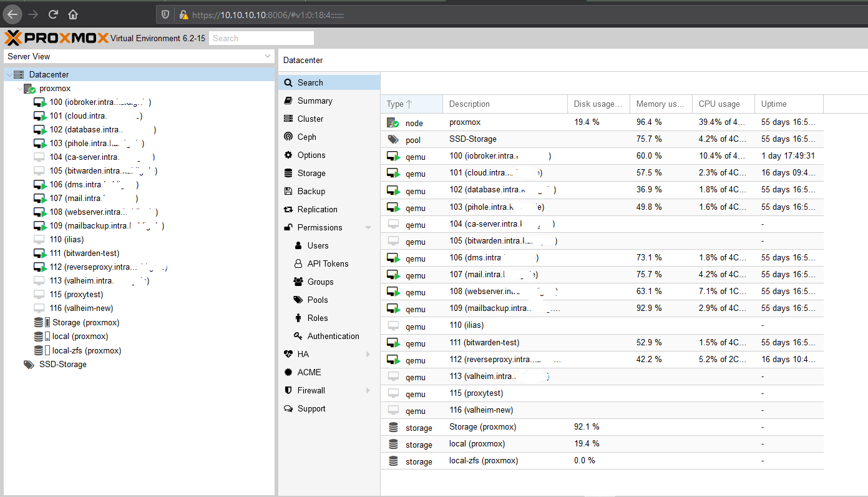The height and width of the screenshot is (497, 868).
Task: Open Users under Permissions
Action: pyautogui.click(x=329, y=245)
